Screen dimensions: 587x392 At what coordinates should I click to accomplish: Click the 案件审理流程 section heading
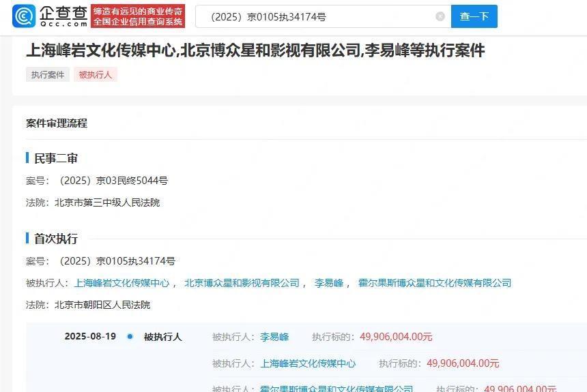point(57,123)
